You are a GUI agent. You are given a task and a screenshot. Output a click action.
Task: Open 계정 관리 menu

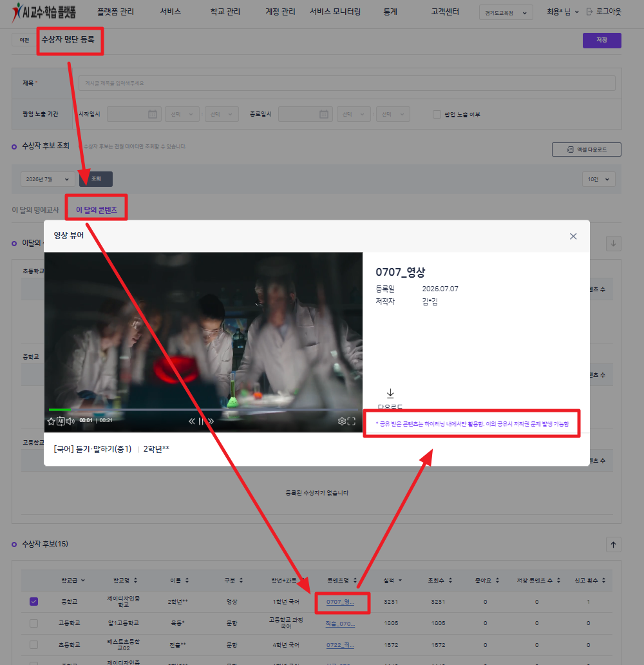(280, 12)
